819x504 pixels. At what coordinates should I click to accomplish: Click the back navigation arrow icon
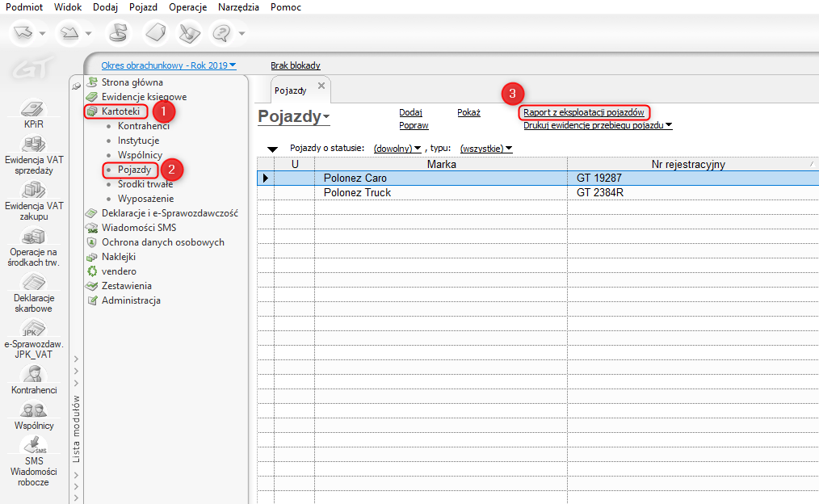(23, 33)
